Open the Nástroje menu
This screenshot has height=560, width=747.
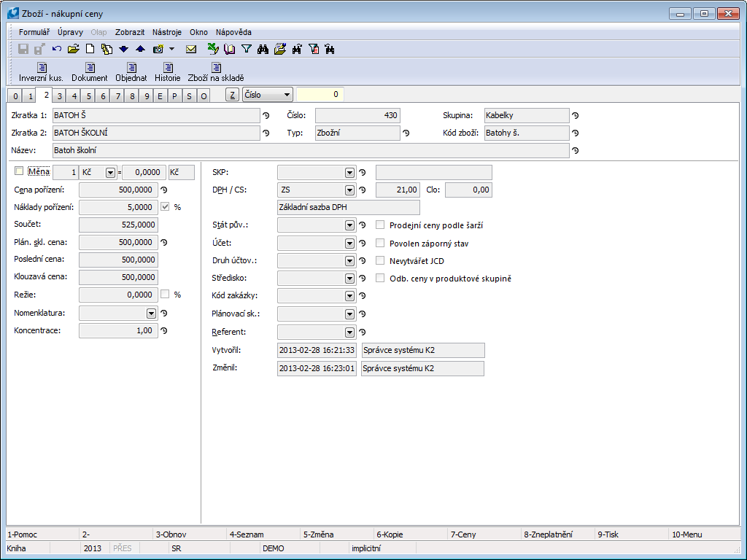coord(167,32)
